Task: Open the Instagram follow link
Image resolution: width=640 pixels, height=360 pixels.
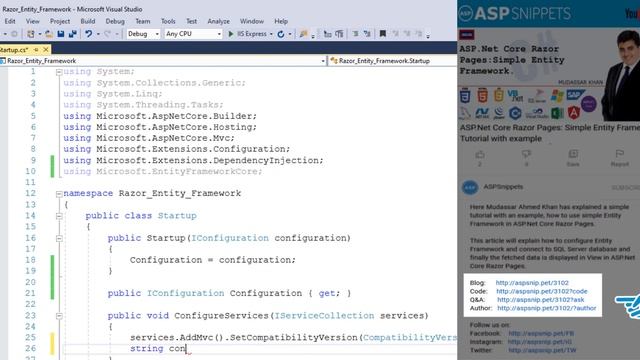Action: [x=540, y=342]
